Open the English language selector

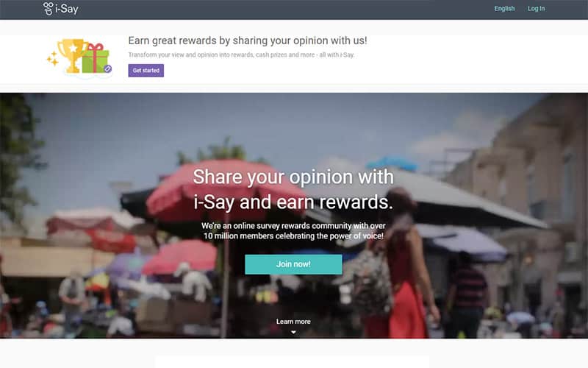click(x=504, y=9)
